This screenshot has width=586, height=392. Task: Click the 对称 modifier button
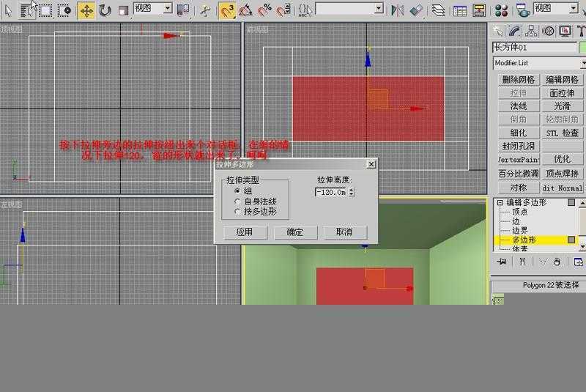click(x=519, y=188)
